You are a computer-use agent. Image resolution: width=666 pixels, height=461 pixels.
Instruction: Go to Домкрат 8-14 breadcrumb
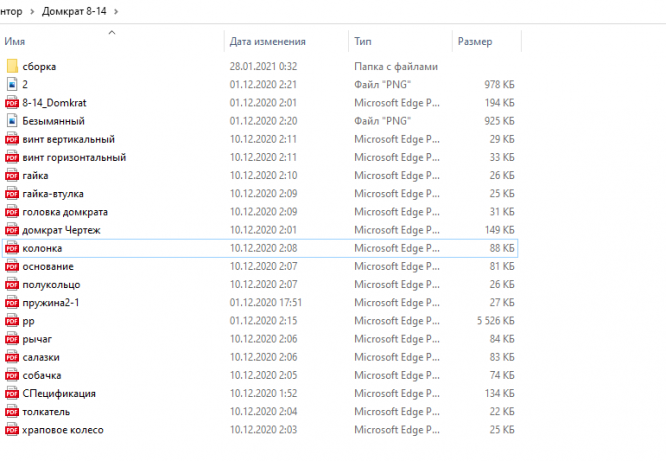[73, 11]
